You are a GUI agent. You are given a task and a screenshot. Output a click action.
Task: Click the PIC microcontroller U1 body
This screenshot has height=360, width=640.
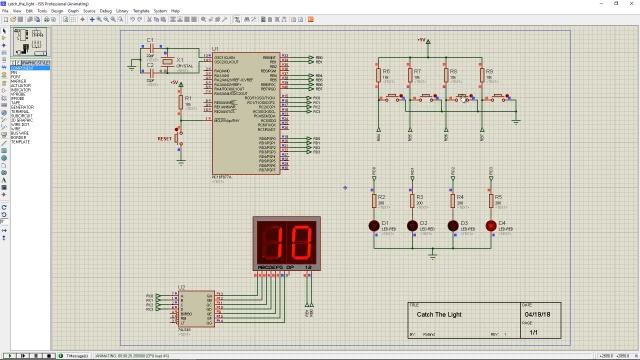coord(246,113)
